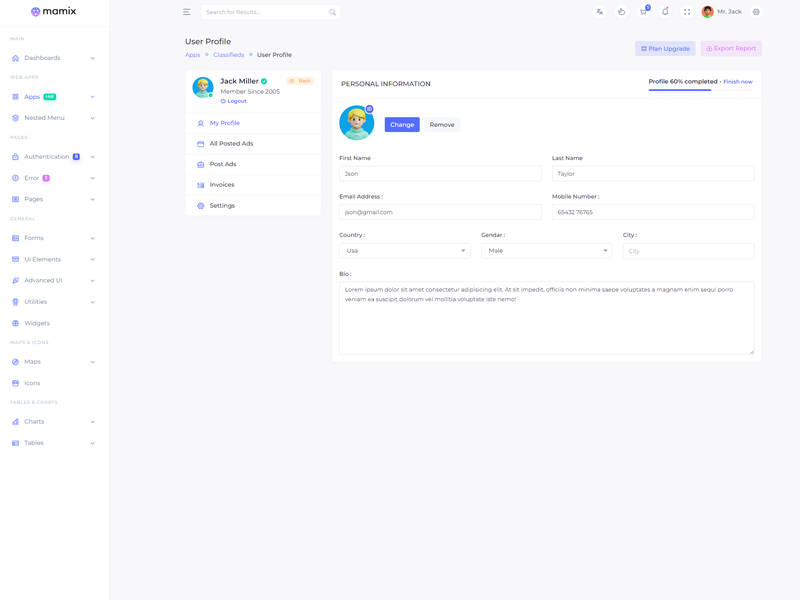Enter fullscreen mode
The height and width of the screenshot is (600, 800).
(687, 12)
